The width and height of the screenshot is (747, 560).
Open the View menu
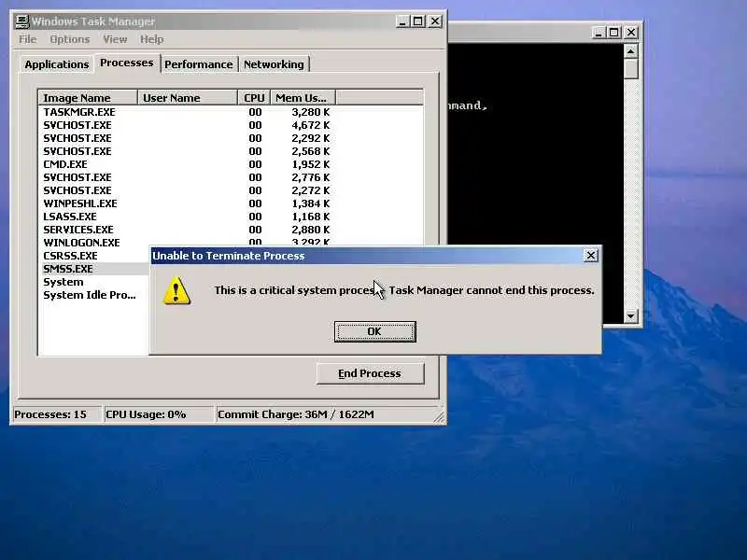tap(115, 39)
